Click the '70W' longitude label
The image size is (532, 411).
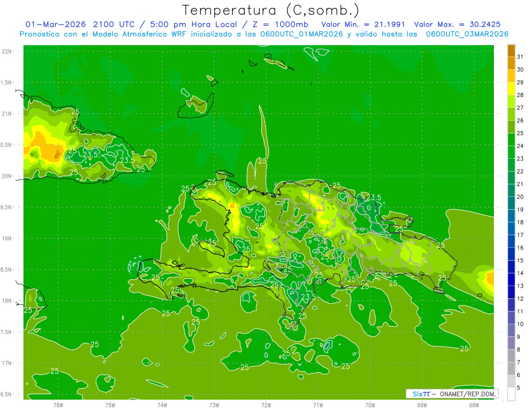(x=370, y=405)
